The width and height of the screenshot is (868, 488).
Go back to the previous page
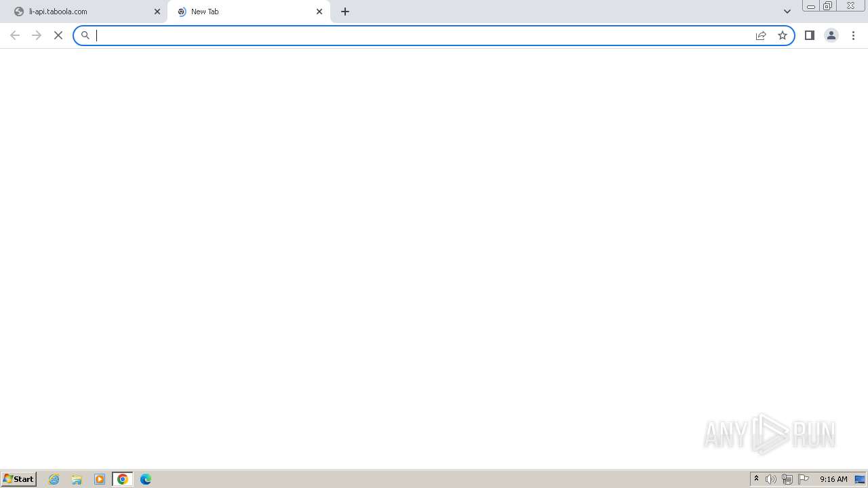15,35
